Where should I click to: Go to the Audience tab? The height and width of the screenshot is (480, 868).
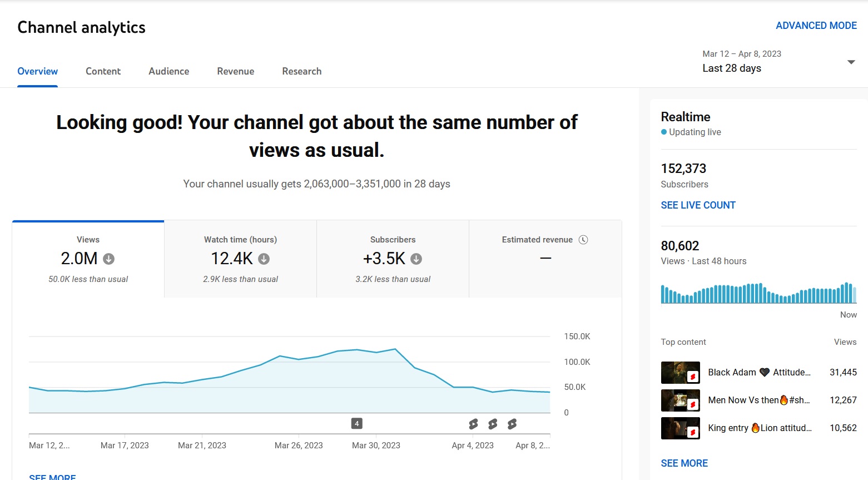169,71
